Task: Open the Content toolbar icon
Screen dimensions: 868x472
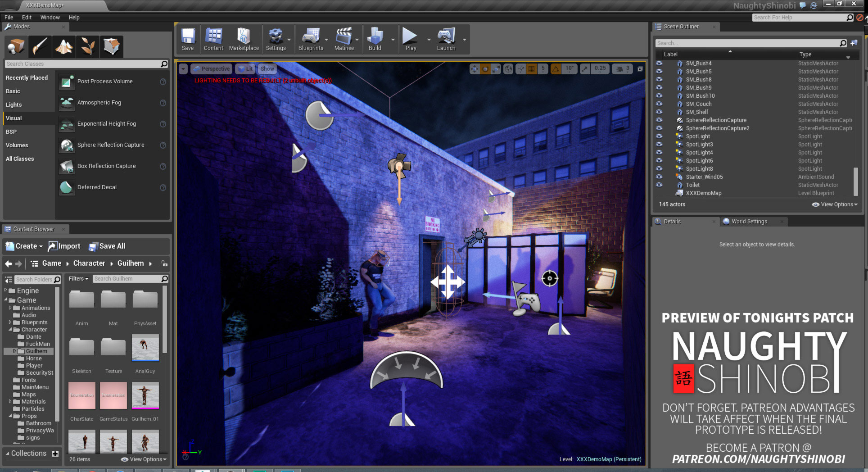Action: (213, 40)
